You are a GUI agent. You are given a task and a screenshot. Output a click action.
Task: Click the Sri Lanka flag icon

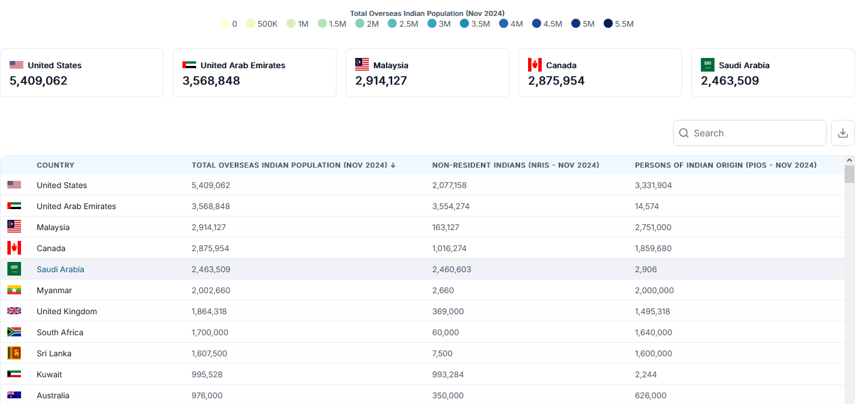tap(14, 353)
